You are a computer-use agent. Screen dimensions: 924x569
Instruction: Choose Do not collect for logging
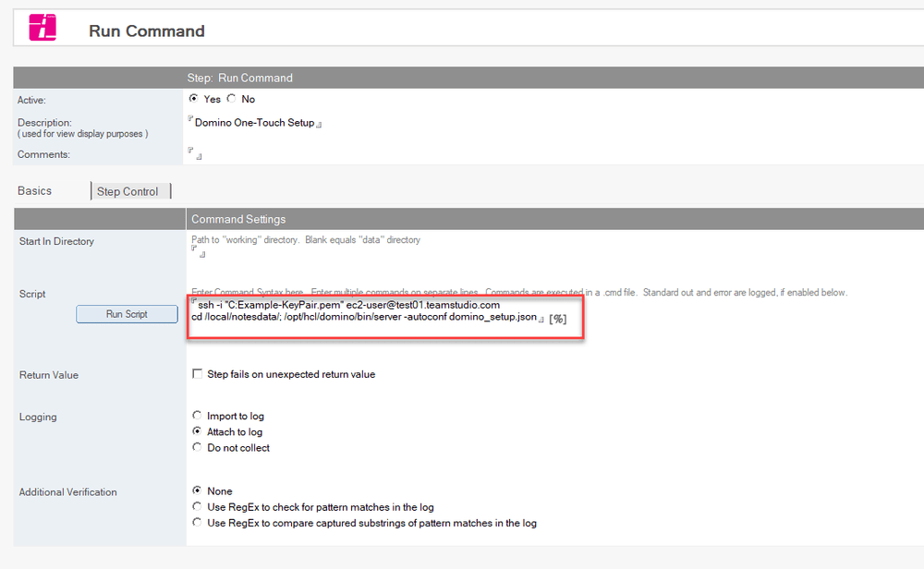coord(195,447)
